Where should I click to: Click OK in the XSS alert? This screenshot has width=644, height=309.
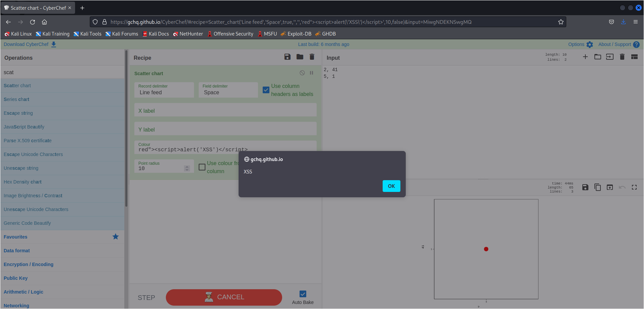(x=391, y=186)
